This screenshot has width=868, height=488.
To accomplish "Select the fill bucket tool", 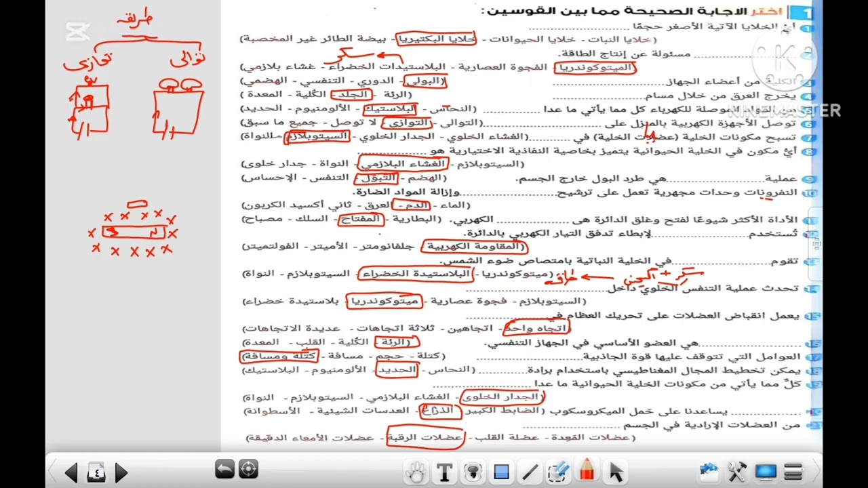I will click(473, 472).
